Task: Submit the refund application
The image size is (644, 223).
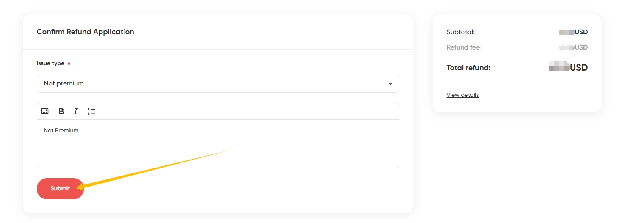Action: tap(60, 189)
